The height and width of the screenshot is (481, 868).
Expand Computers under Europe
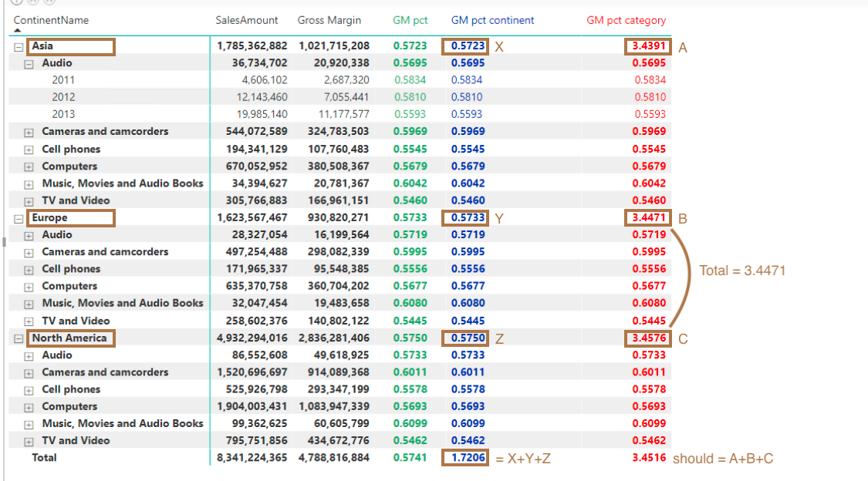tap(29, 288)
